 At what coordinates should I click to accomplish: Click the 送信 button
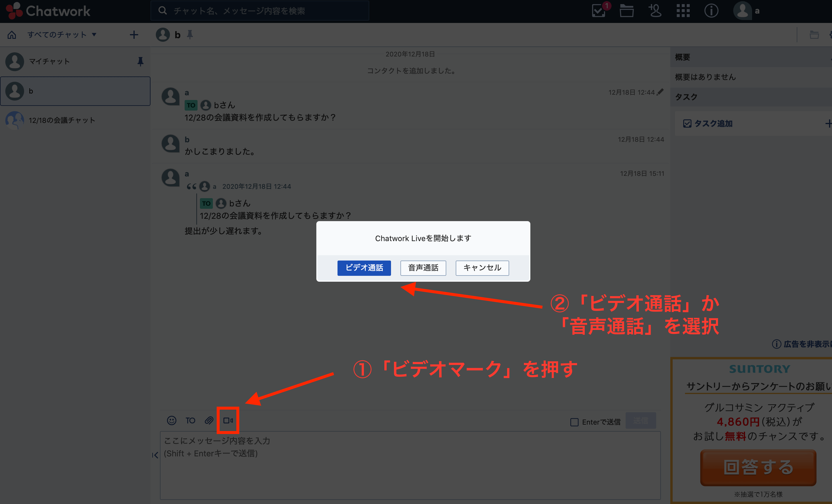point(641,420)
